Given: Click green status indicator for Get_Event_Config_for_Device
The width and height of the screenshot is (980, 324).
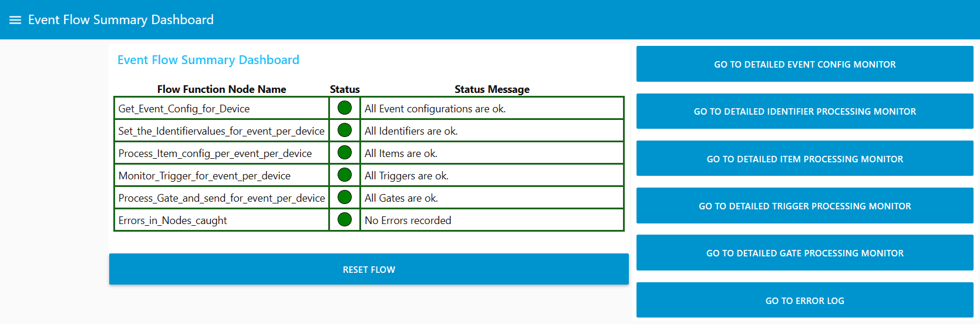Looking at the screenshot, I should click(345, 108).
